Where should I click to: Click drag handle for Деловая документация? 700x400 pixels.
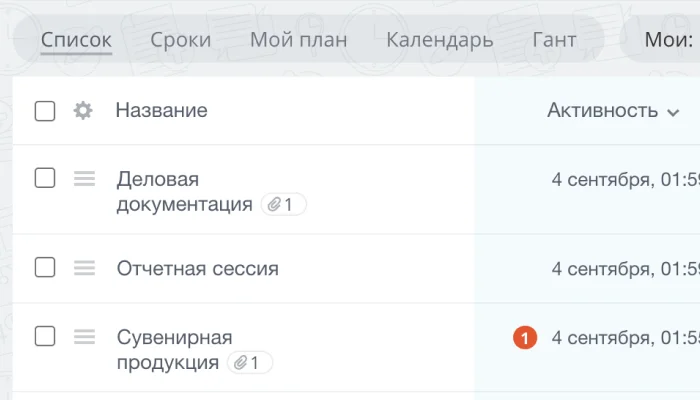[x=84, y=179]
